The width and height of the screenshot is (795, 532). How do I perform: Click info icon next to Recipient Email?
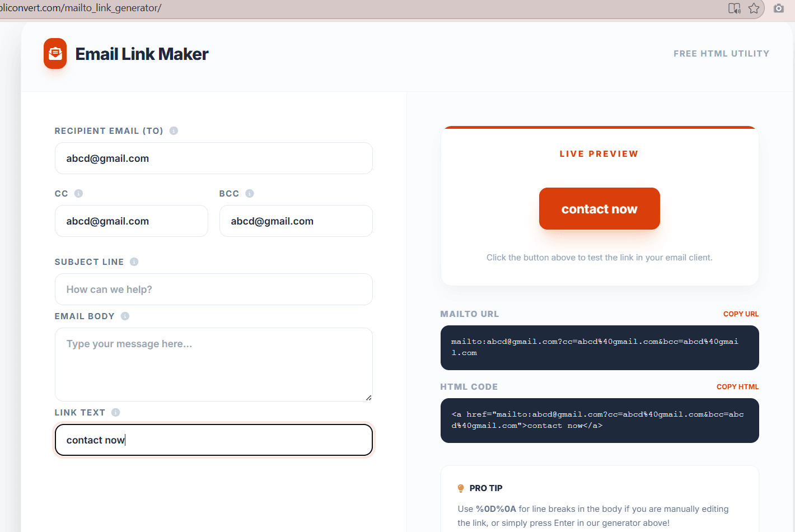[x=174, y=130]
